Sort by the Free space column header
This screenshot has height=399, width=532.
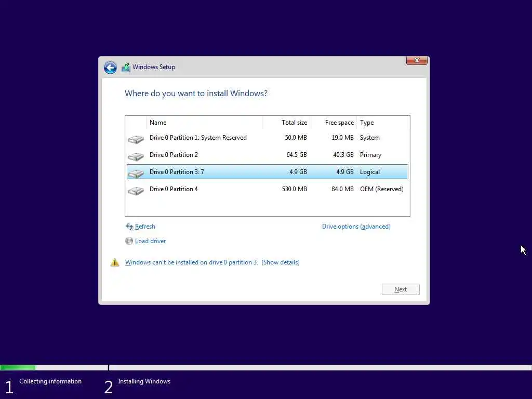333,123
